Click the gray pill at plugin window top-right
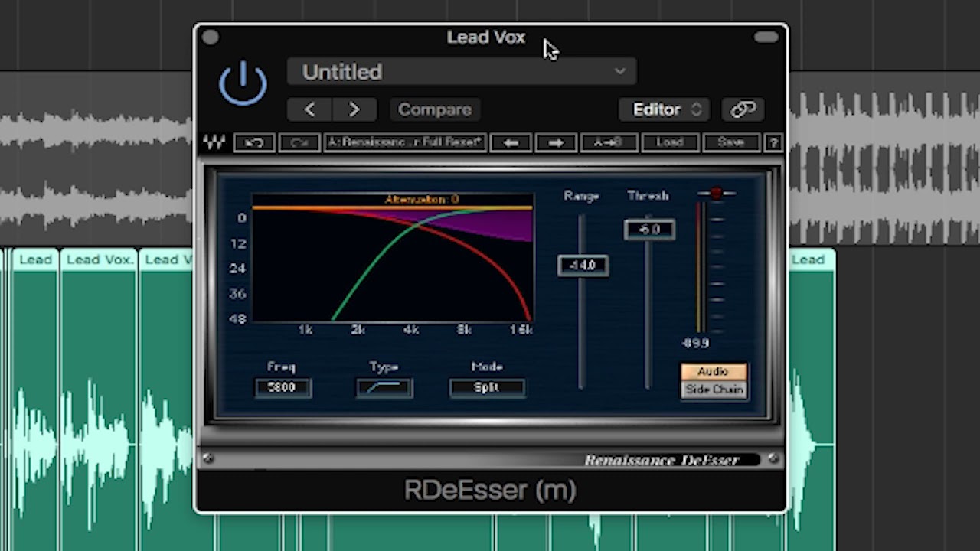 click(x=766, y=37)
